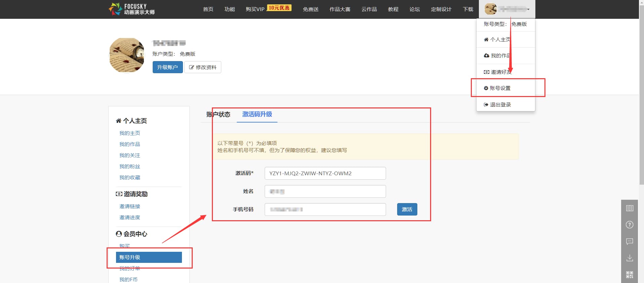Open 邀请链接 in the sidebar

click(129, 206)
